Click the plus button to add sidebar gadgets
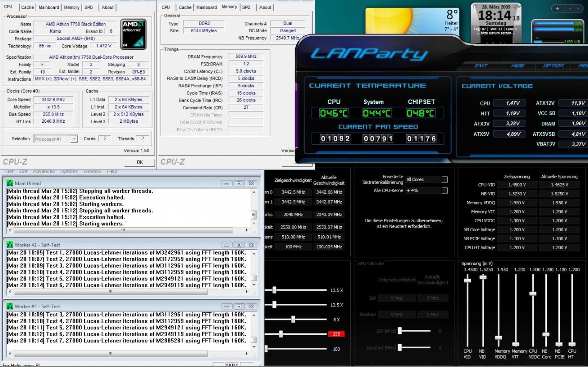Image resolution: width=588 pixels, height=367 pixels. 558,9
